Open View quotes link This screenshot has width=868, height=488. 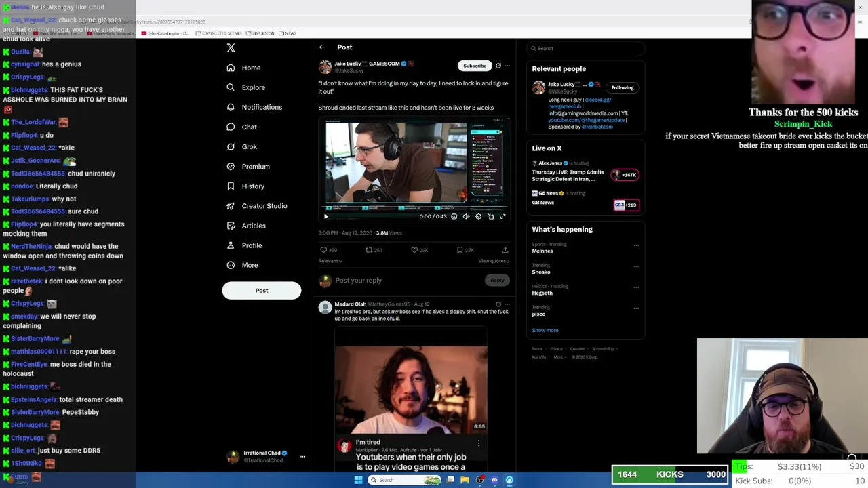[494, 261]
